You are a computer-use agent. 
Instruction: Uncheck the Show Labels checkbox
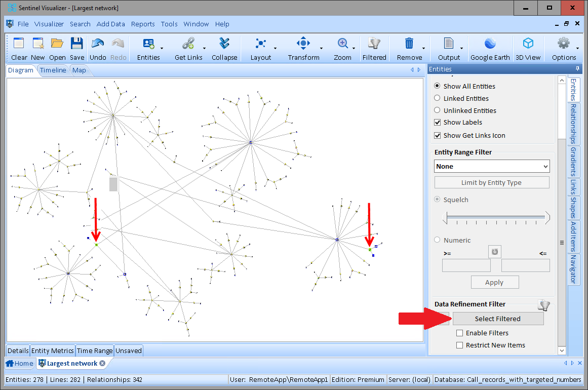click(x=438, y=123)
